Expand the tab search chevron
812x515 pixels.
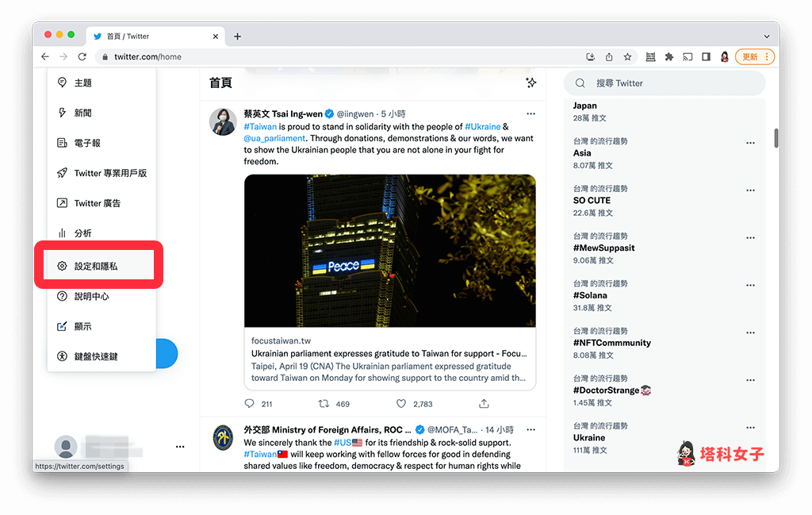pos(767,37)
